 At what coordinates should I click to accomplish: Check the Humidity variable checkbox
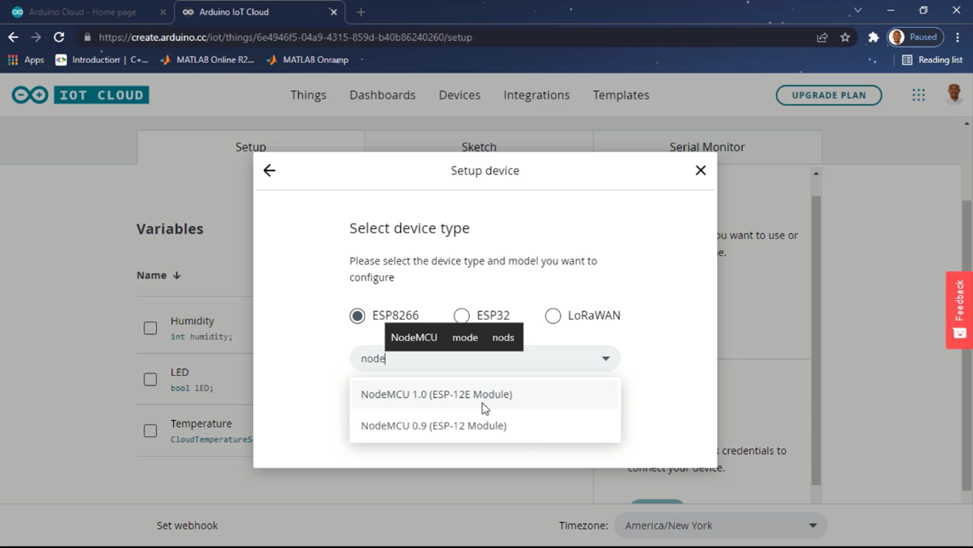coord(150,328)
